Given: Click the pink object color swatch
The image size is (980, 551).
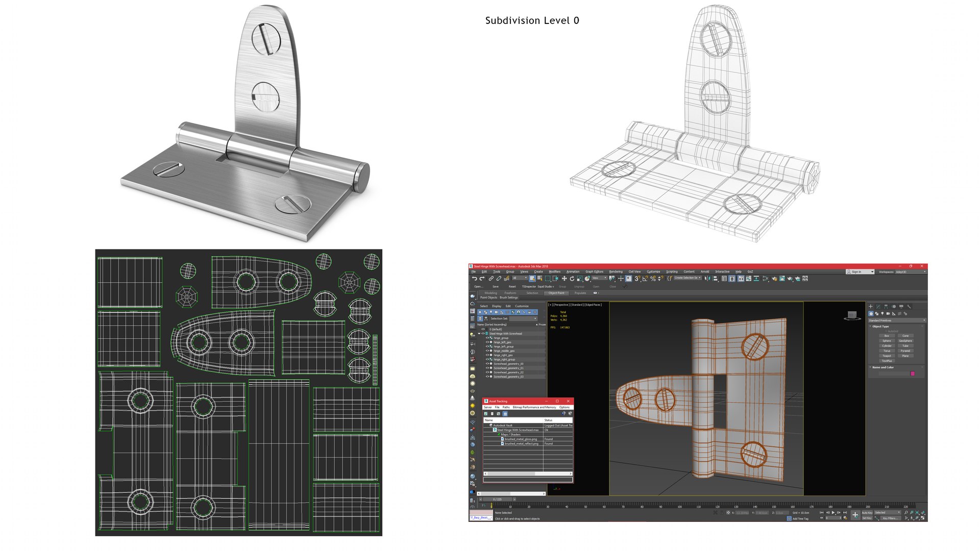Looking at the screenshot, I should pos(913,373).
